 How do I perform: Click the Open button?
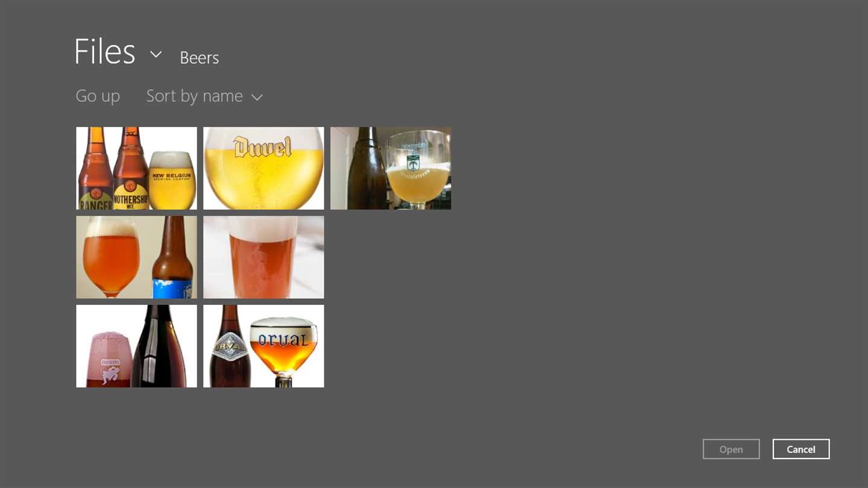click(731, 449)
